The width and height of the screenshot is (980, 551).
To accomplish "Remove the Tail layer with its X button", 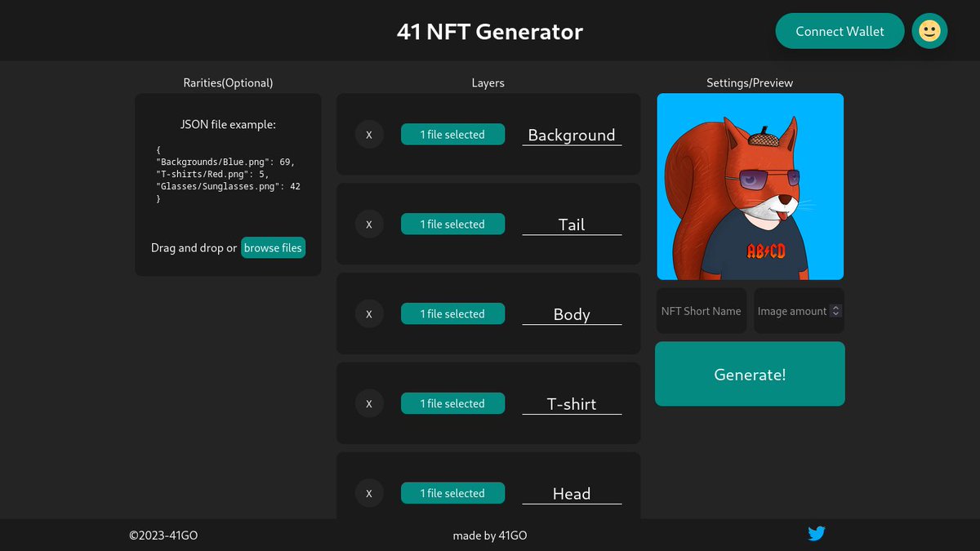I will tap(369, 224).
